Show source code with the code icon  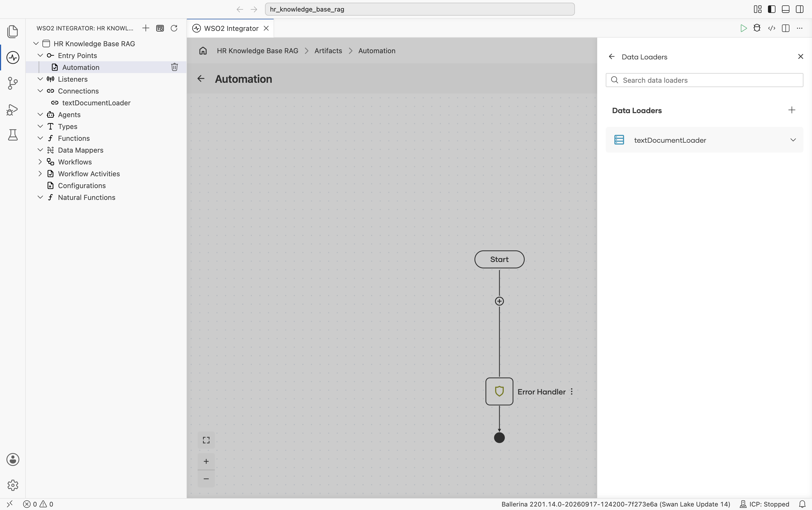771,28
